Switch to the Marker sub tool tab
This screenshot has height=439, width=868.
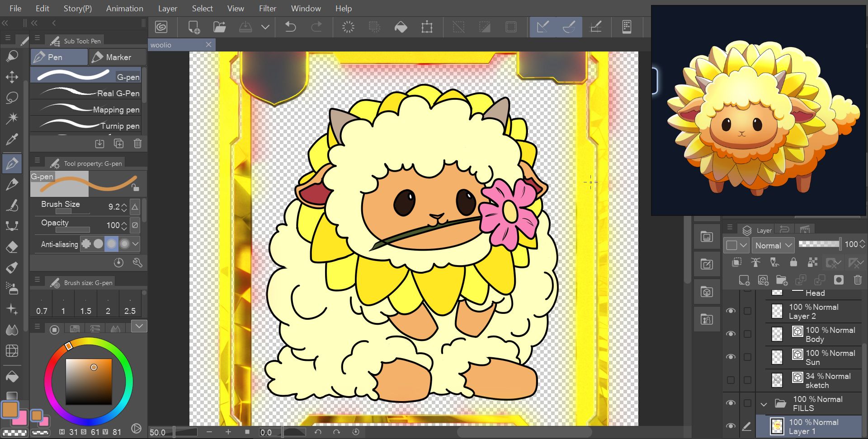coord(118,57)
